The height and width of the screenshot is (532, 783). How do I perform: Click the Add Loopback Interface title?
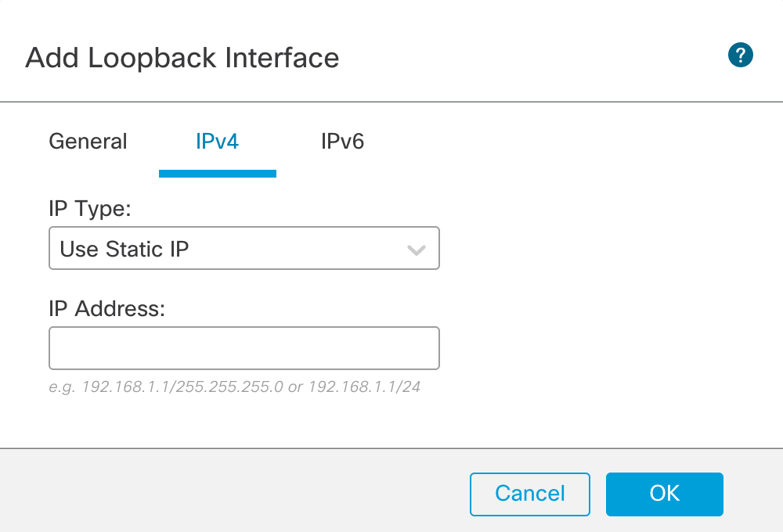183,58
